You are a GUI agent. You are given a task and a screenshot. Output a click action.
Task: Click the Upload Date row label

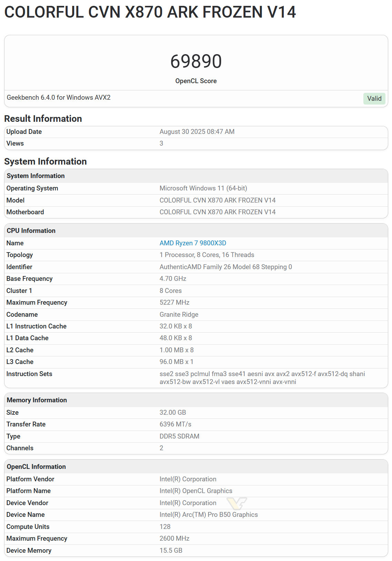point(24,132)
